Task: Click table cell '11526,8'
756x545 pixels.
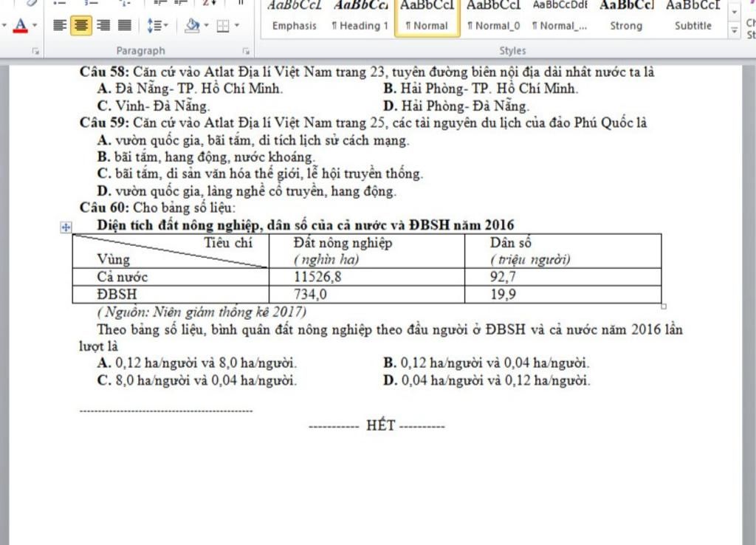Action: tap(317, 277)
